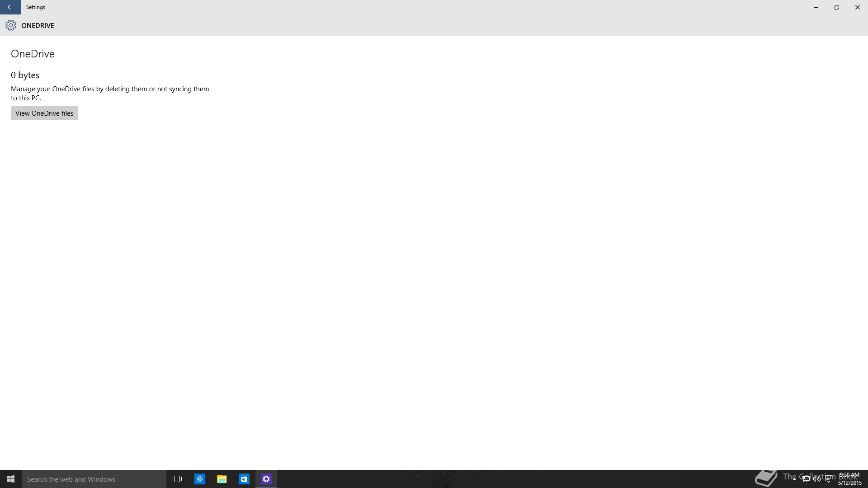This screenshot has width=868, height=488.
Task: Open View OneDrive files
Action: [x=44, y=113]
